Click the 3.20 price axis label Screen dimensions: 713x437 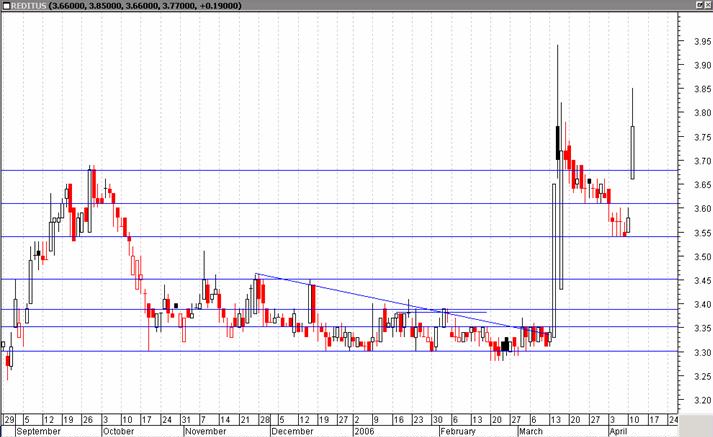702,401
